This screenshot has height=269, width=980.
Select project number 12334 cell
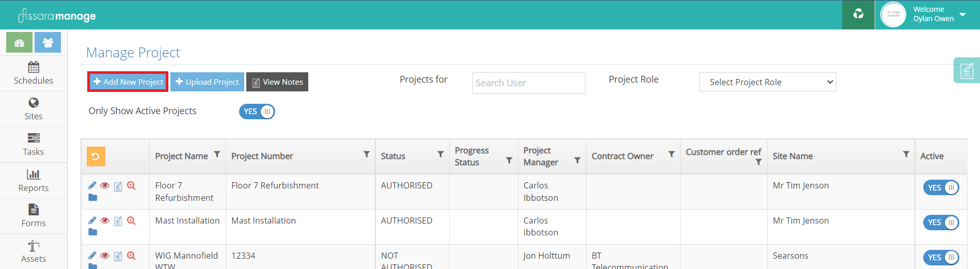243,256
